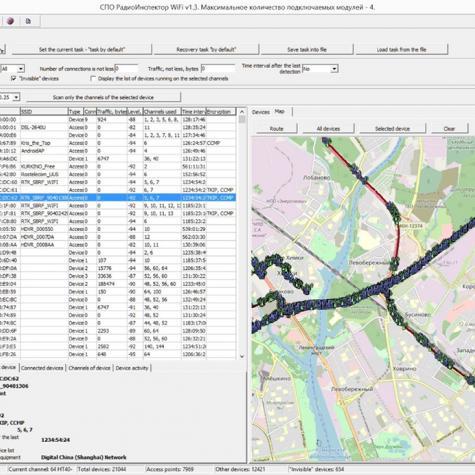475x475 pixels.
Task: Click the device table vertical scrollbar thumb
Action: pyautogui.click(x=242, y=119)
